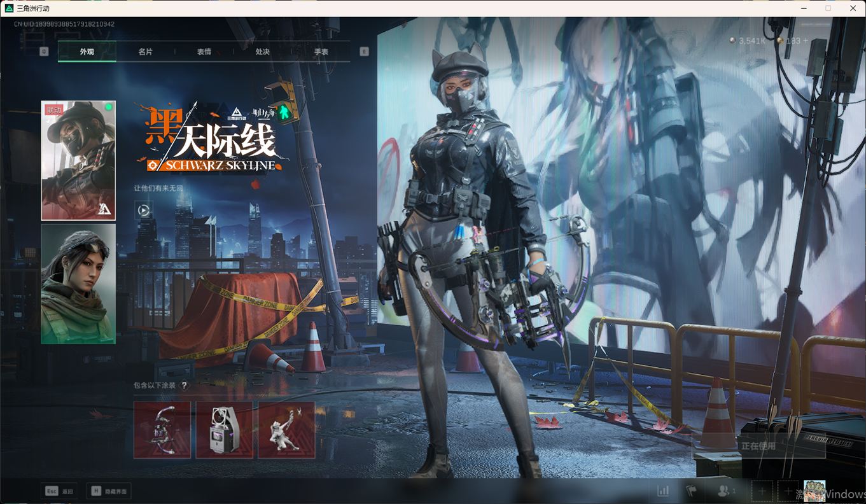Select the 表情 tab
The width and height of the screenshot is (866, 504).
(204, 52)
